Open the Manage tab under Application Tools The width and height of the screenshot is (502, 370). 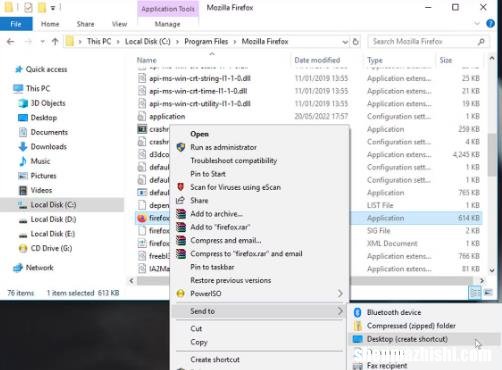168,24
